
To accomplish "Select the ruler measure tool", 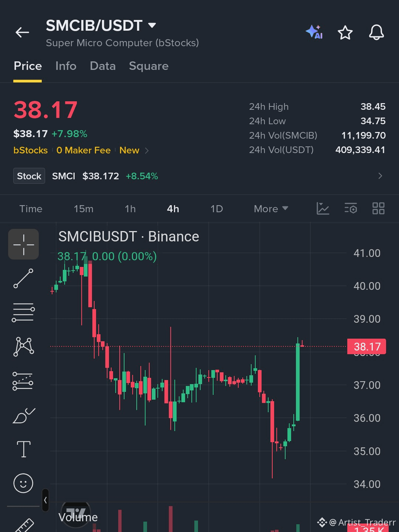I will click(x=24, y=525).
